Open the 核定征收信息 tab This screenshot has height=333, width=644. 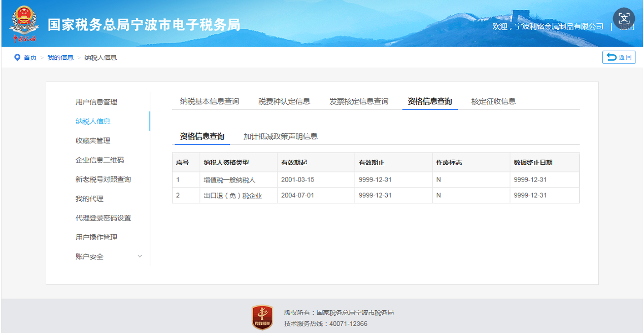493,101
